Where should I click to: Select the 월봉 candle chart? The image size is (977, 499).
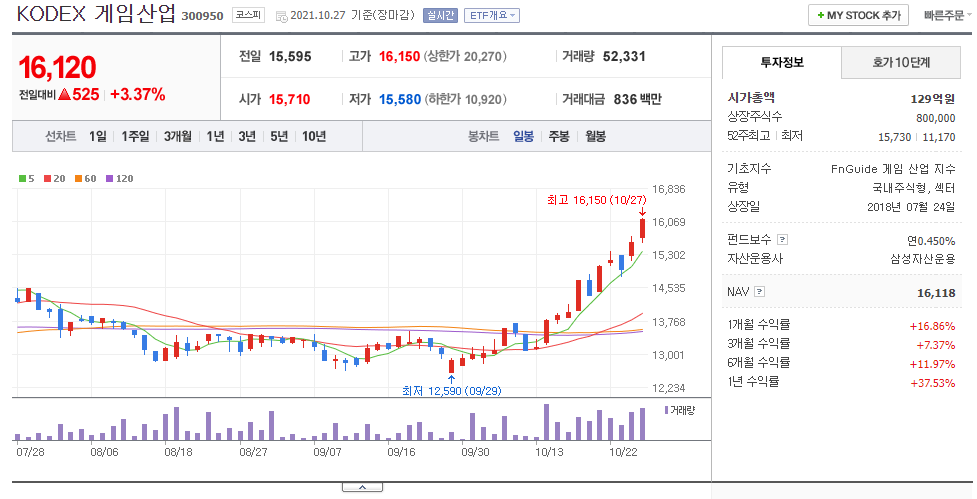[595, 136]
